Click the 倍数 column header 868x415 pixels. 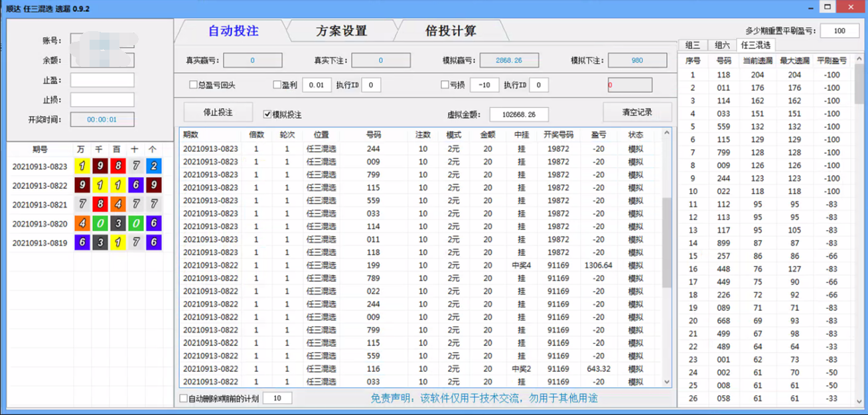pyautogui.click(x=256, y=135)
